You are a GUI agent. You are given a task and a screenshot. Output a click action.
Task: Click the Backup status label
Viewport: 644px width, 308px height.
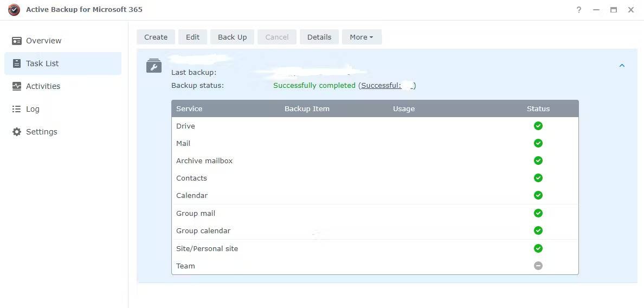tap(197, 86)
